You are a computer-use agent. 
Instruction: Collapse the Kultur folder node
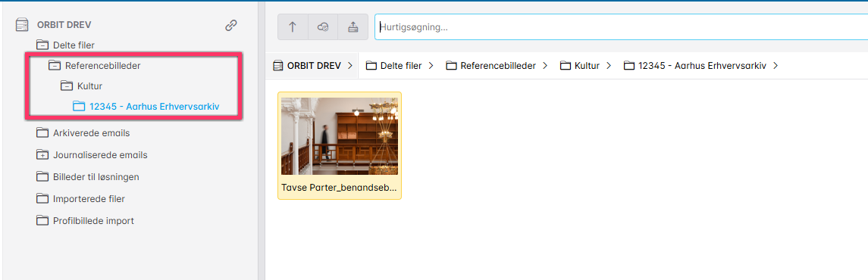tap(67, 86)
